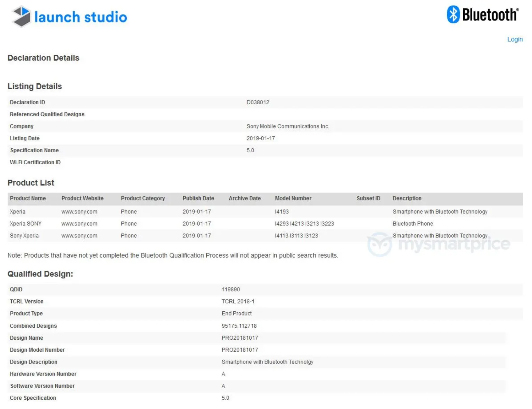This screenshot has height=409, width=532.
Task: Click the Bluetooth logo icon
Action: 453,14
